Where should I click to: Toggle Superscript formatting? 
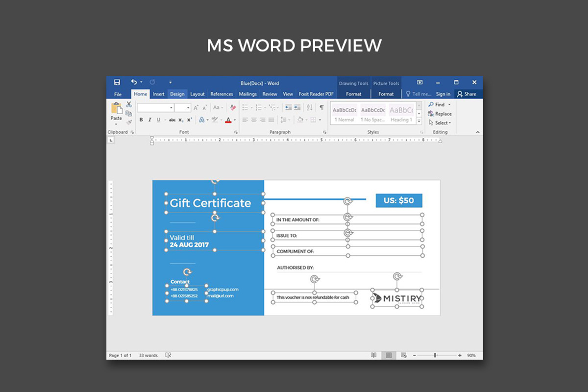click(x=189, y=120)
